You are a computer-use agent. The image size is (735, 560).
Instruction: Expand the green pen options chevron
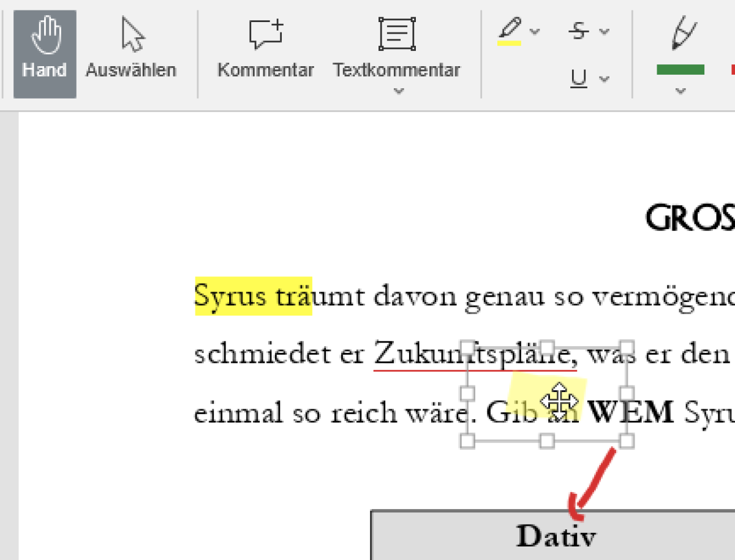coord(680,91)
